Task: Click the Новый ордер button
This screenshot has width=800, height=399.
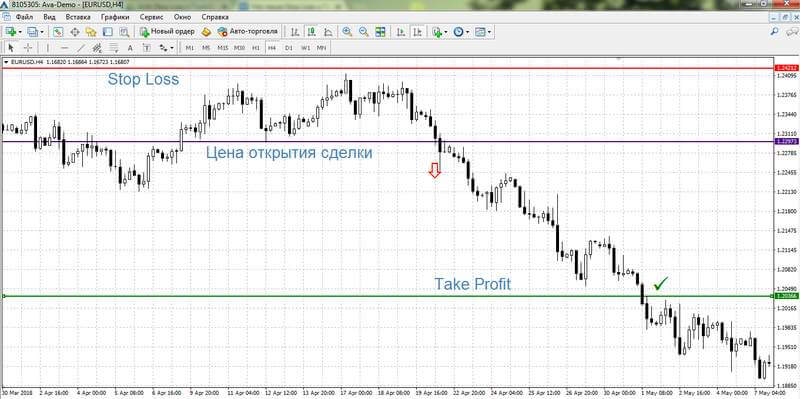Action: pos(167,32)
